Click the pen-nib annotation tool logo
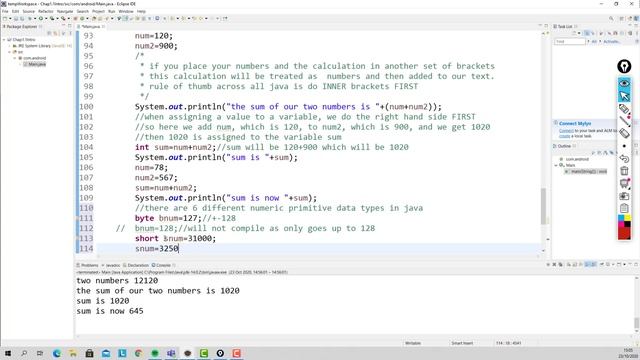Viewport: 640px width, 360px height. (x=624, y=66)
